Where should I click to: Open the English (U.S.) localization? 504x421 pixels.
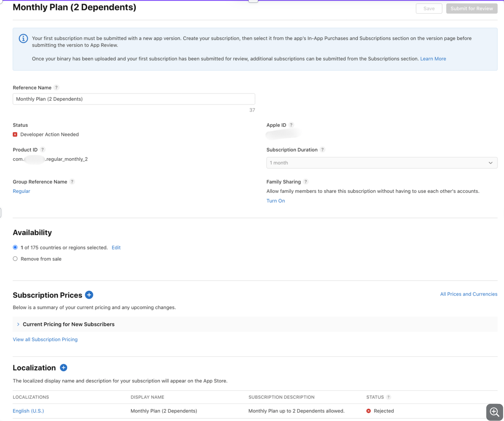click(x=28, y=411)
